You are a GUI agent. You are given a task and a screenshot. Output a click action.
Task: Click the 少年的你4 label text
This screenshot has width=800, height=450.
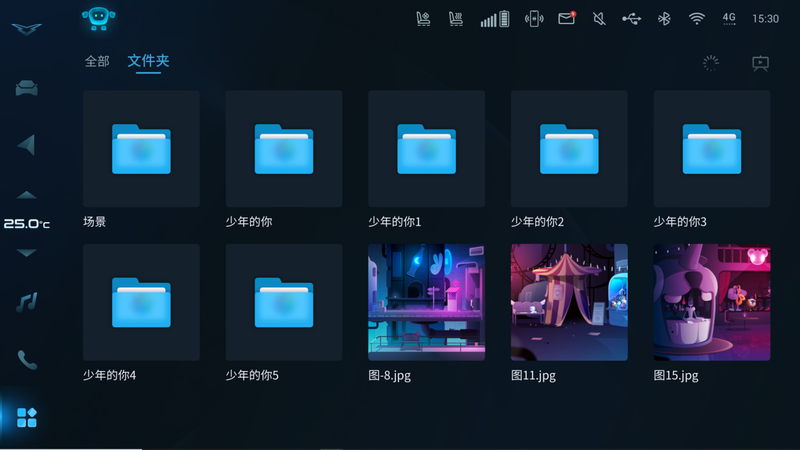(x=109, y=376)
